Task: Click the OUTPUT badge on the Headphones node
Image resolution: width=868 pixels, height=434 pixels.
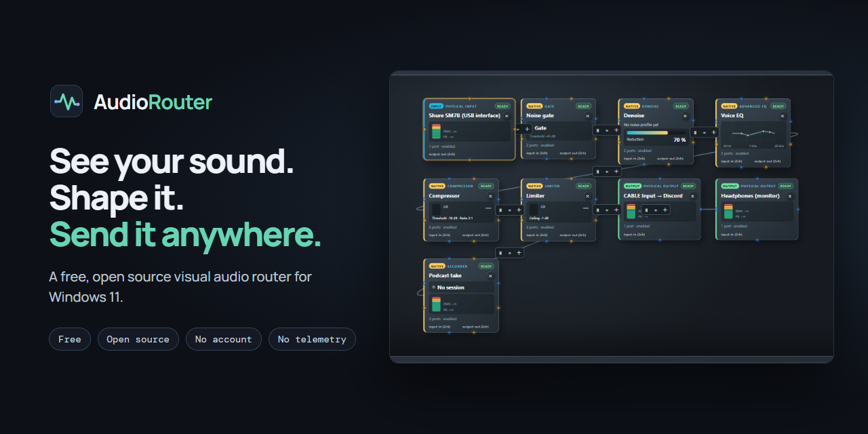Action: click(x=730, y=186)
